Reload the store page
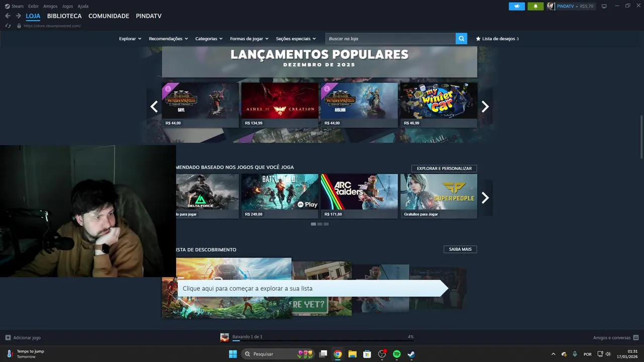Image resolution: width=644 pixels, height=362 pixels. pos(8,26)
